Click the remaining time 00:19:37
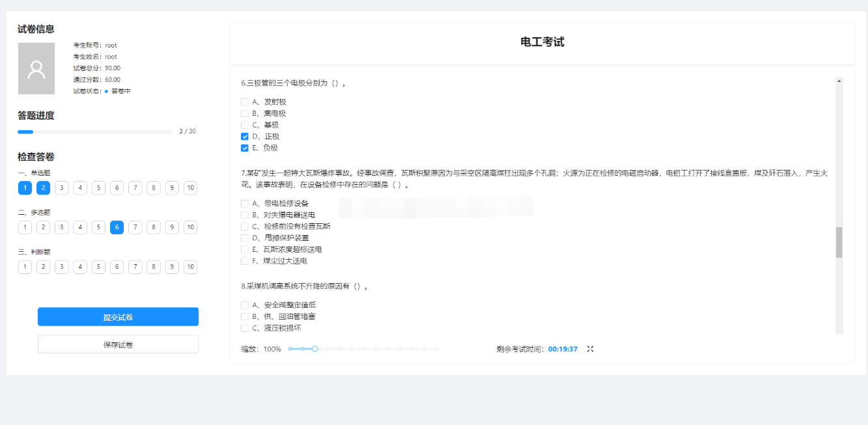This screenshot has width=868, height=425. (563, 349)
